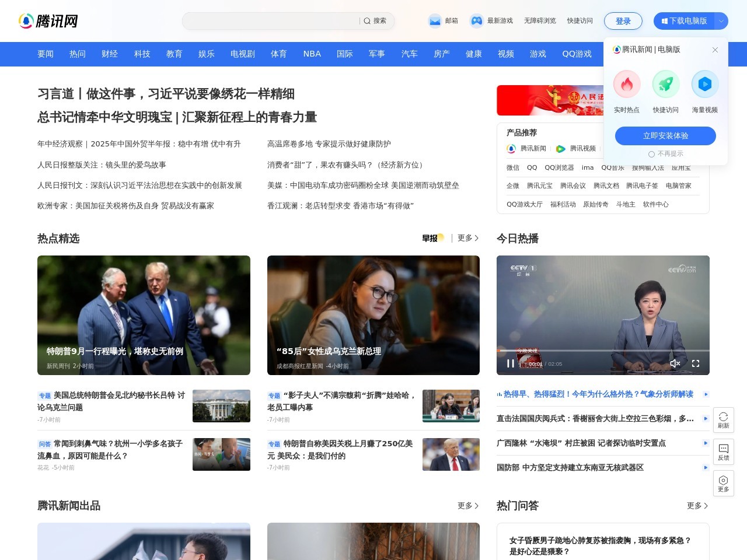This screenshot has width=747, height=560.
Task: Open the 腾讯视频 product icon
Action: click(x=561, y=149)
